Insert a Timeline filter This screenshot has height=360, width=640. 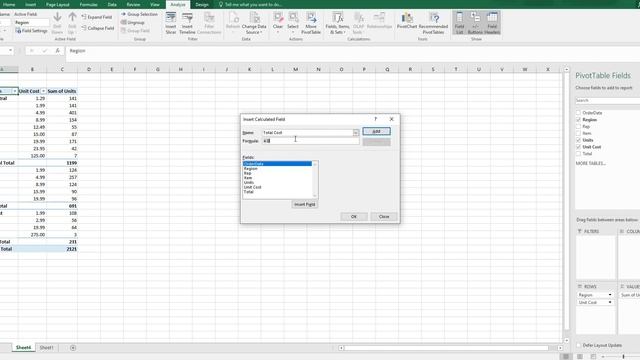pyautogui.click(x=187, y=23)
